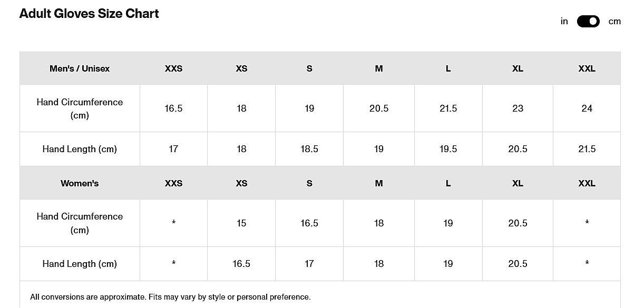
Task: Click Women's Hand Circumference (cm) row label
Action: [x=80, y=223]
